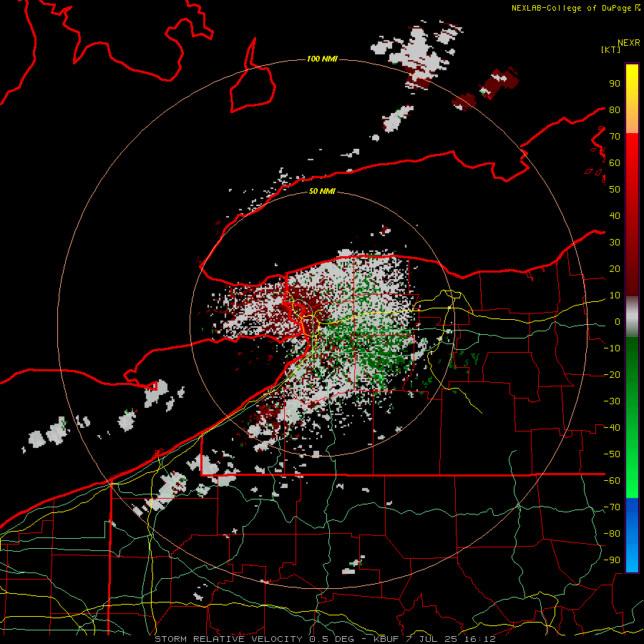
Task: Click the -70 value on the velocity scale
Action: coord(612,507)
